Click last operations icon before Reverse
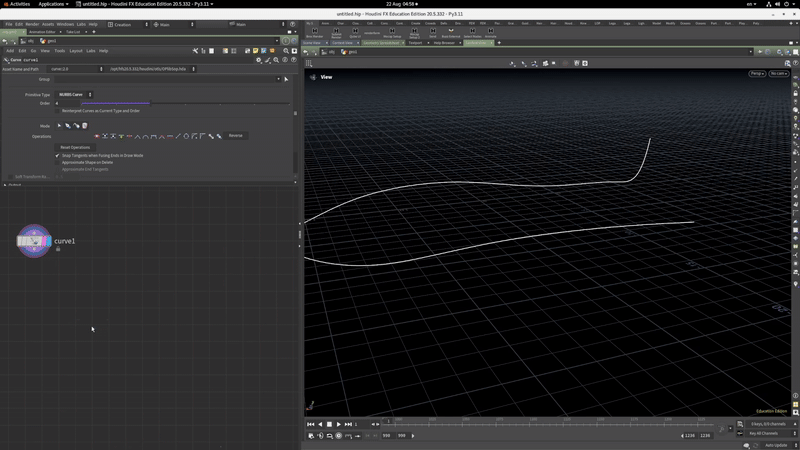This screenshot has height=450, width=800. click(219, 136)
